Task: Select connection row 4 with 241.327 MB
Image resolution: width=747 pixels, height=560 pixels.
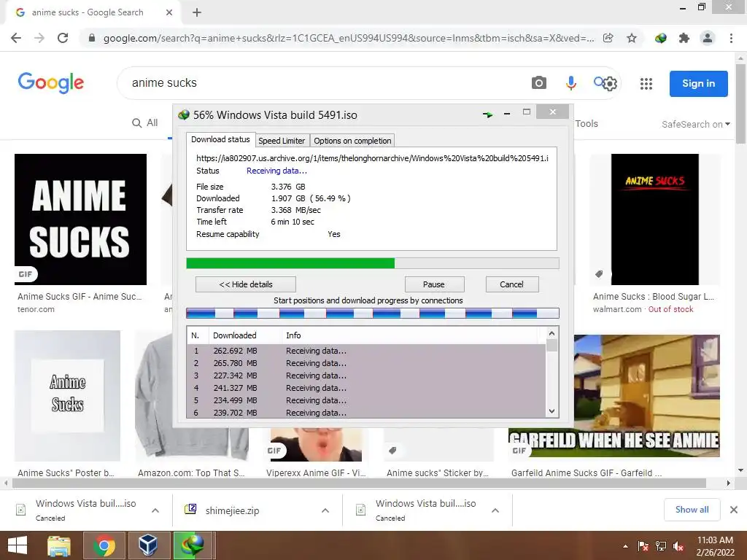Action: pyautogui.click(x=366, y=388)
